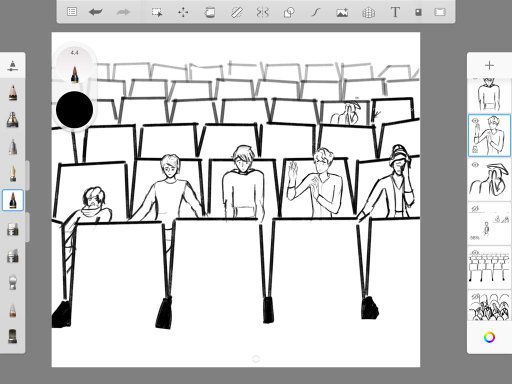Pick the Import Image tool
Image resolution: width=512 pixels, height=384 pixels.
pyautogui.click(x=342, y=13)
